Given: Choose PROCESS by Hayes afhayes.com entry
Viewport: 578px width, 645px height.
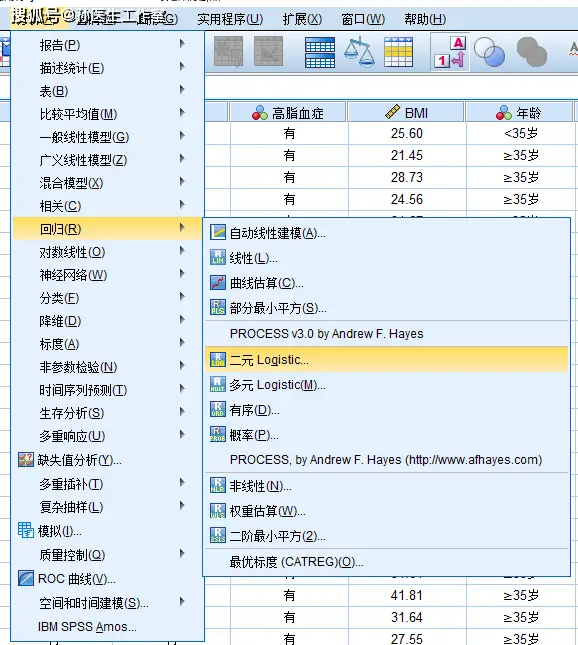Looking at the screenshot, I should tap(386, 459).
